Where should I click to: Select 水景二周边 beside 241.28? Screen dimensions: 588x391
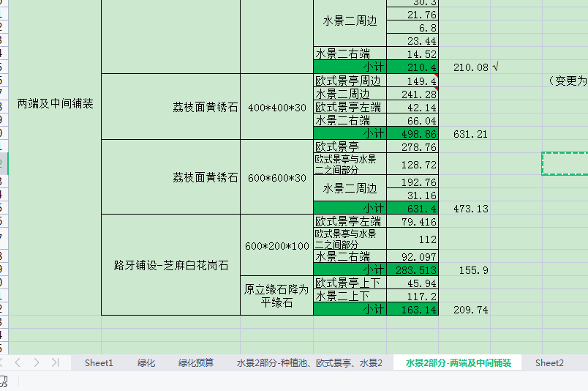[x=350, y=94]
